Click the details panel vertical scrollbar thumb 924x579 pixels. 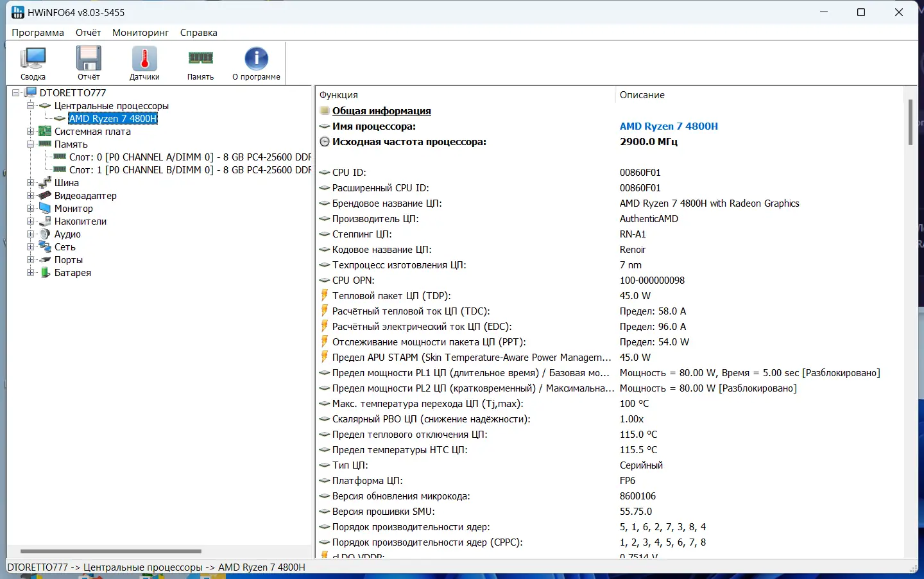tap(910, 122)
